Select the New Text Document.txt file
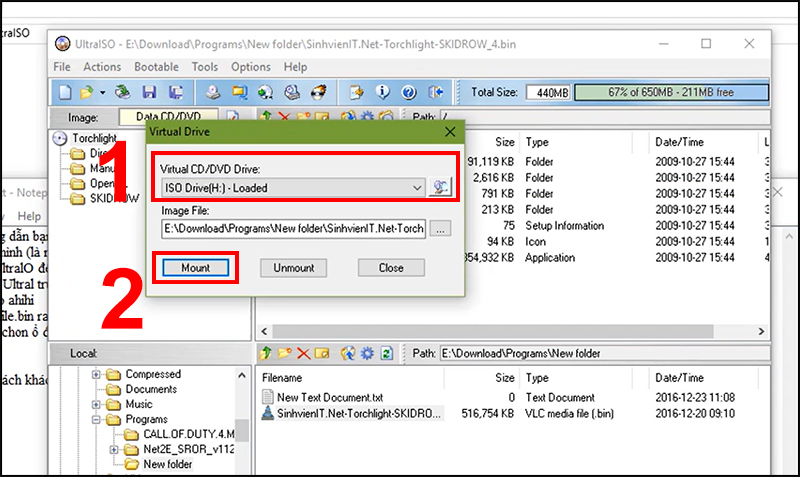 coord(330,397)
